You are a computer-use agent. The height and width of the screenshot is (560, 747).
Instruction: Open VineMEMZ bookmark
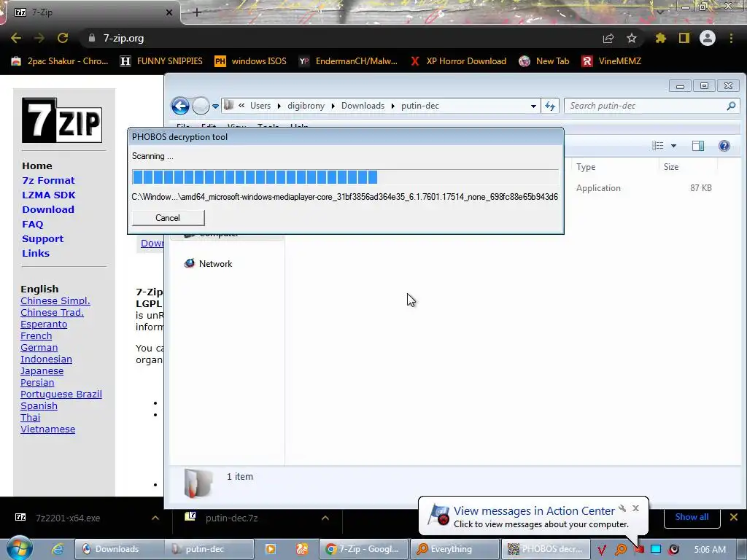(x=612, y=61)
